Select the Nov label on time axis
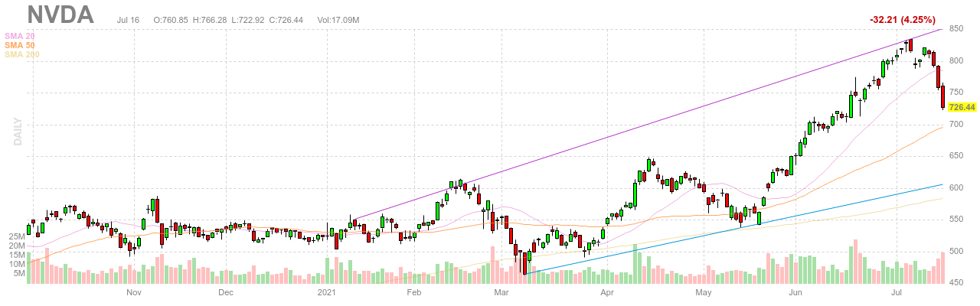 click(134, 292)
